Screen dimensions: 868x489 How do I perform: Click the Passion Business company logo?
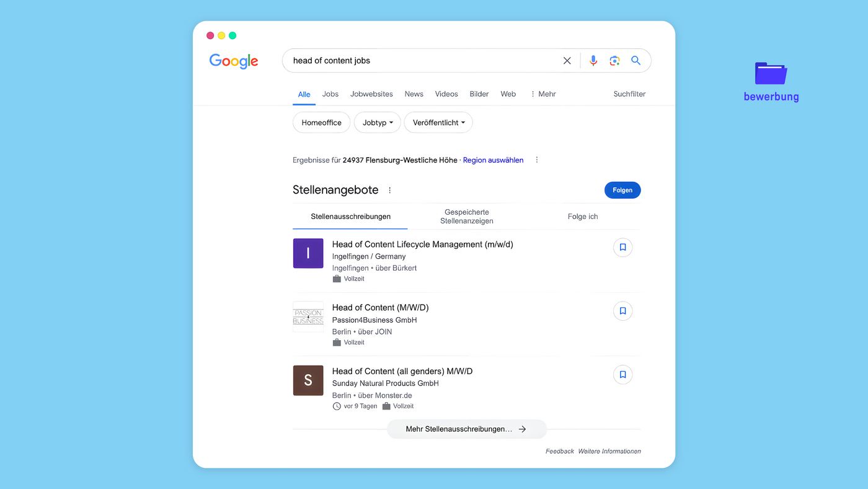(308, 317)
